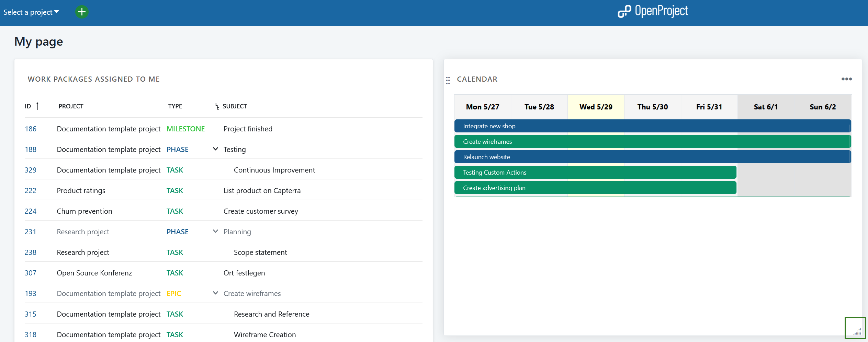
Task: Click the ID column sort arrow
Action: pyautogui.click(x=37, y=106)
